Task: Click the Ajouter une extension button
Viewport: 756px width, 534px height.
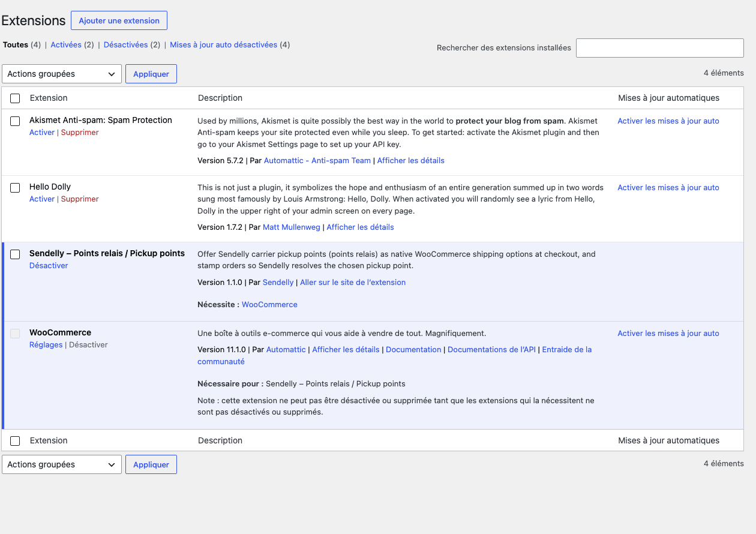Action: pos(119,20)
